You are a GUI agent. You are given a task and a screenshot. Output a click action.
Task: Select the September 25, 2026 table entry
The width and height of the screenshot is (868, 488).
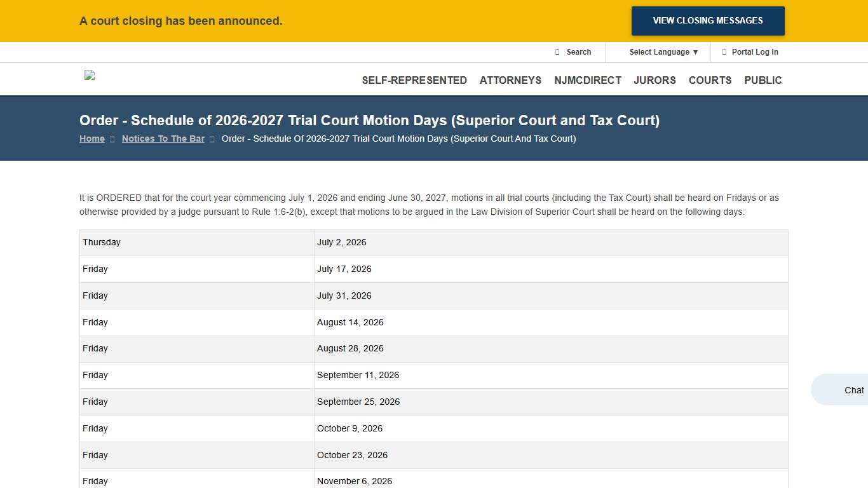[x=358, y=402]
